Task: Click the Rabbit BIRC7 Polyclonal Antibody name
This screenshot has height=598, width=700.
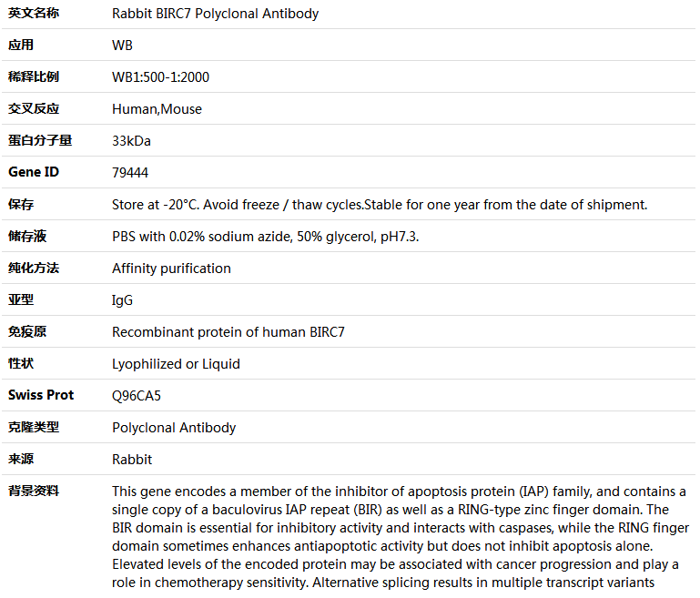Action: [215, 14]
